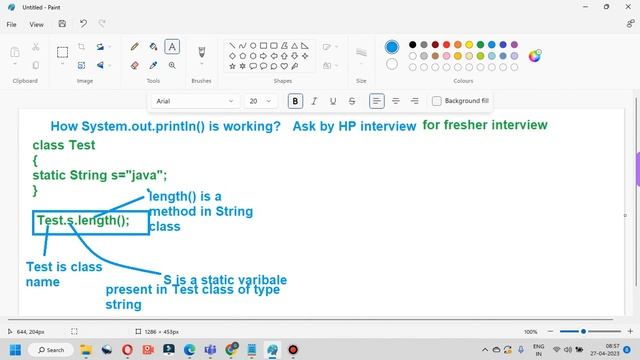Click the ENG IN language indicator
This screenshot has height=360, width=640.
(x=539, y=350)
